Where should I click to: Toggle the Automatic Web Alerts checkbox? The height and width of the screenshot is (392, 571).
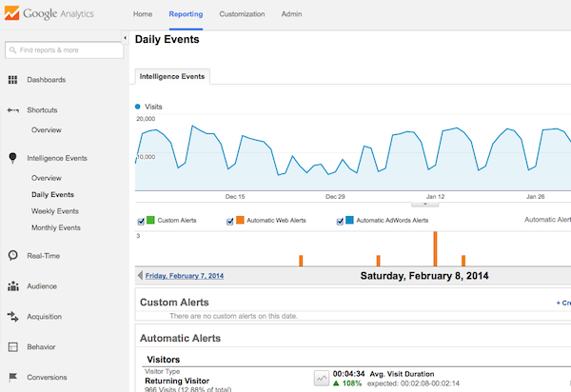(x=230, y=221)
